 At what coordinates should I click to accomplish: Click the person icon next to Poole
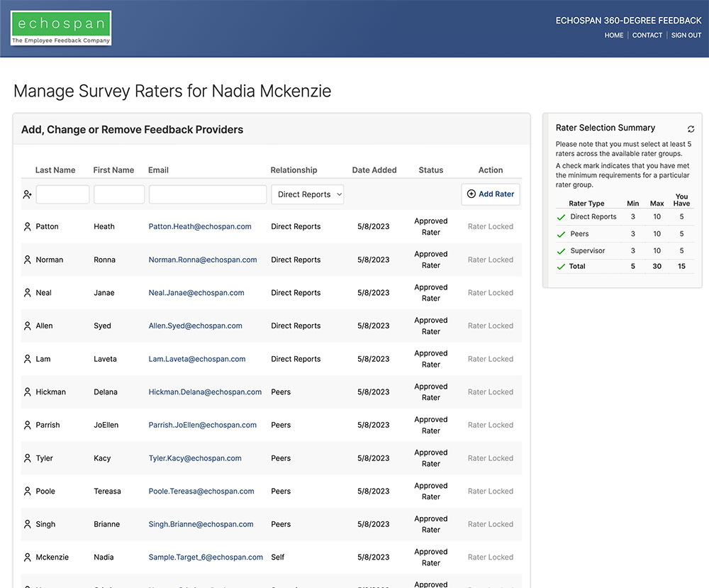pos(27,491)
